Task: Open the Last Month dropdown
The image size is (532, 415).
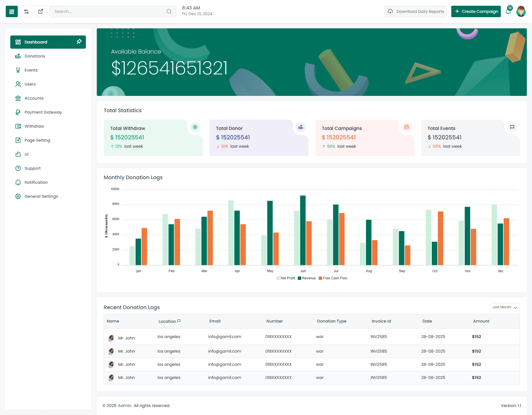Action: 505,307
